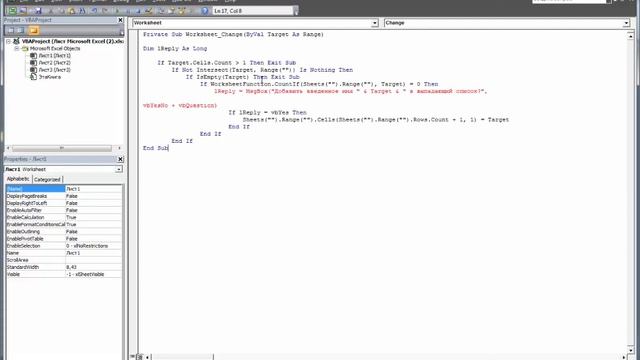Switch back to Microsoft Excel view icon
Screen dimensions: 640x360
(x=12, y=11)
